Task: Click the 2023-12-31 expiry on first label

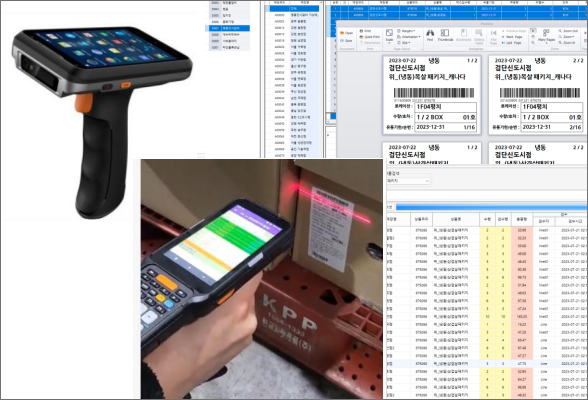Action: (430, 127)
